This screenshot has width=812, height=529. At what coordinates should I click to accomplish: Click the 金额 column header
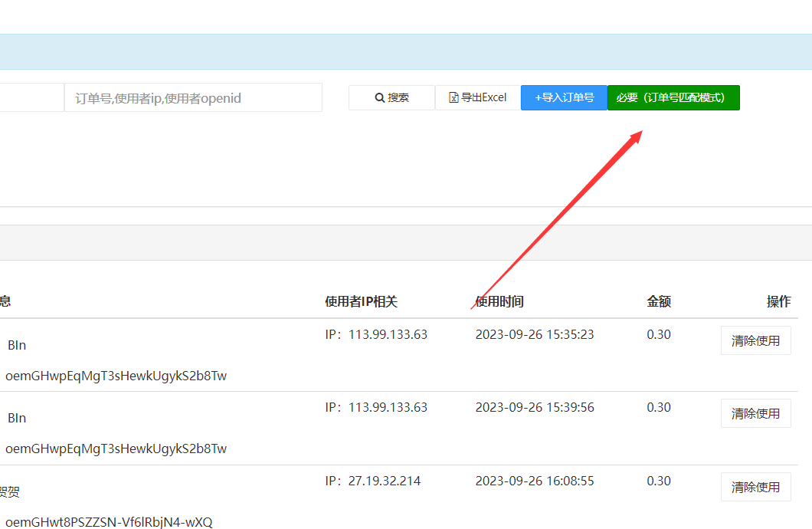659,301
